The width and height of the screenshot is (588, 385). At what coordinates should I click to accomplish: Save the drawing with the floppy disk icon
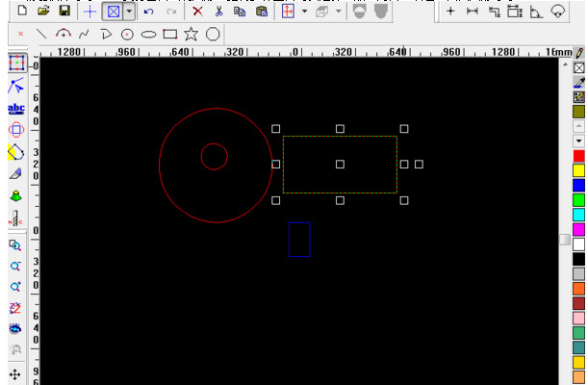click(x=64, y=12)
